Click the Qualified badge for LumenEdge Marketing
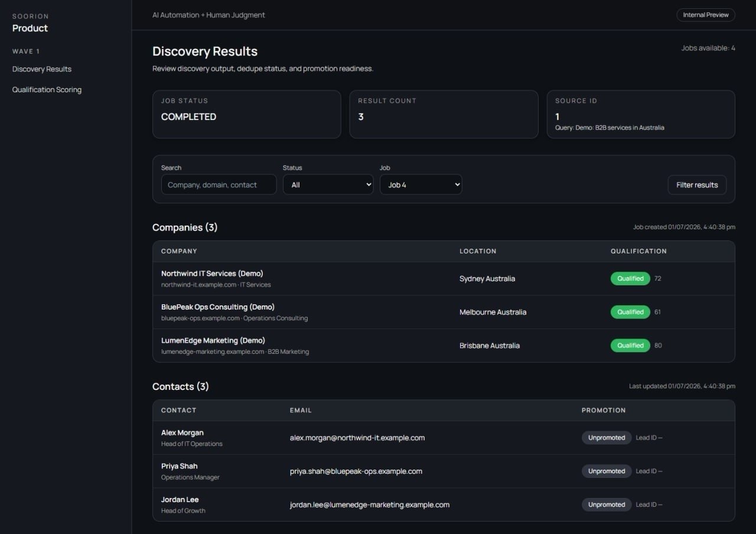 [x=630, y=346]
